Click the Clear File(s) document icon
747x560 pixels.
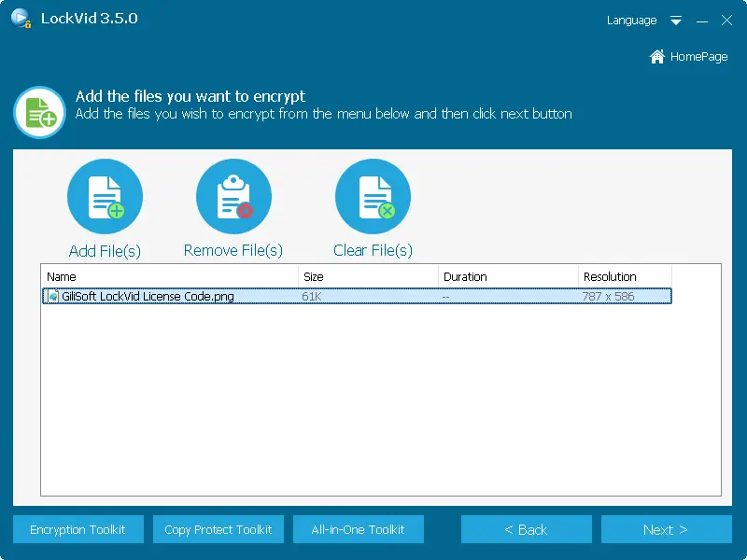[373, 197]
